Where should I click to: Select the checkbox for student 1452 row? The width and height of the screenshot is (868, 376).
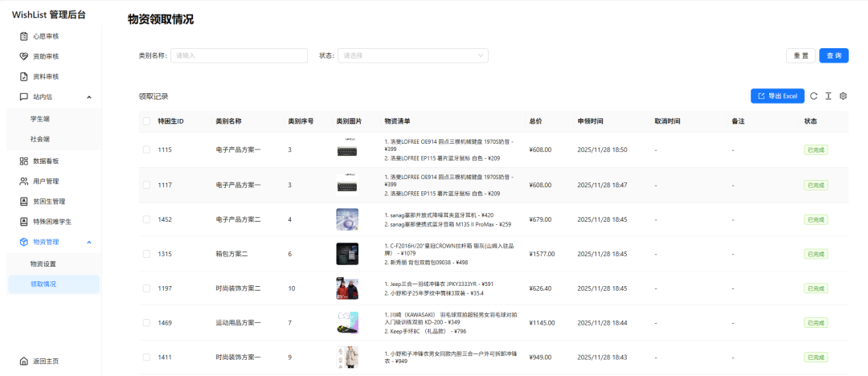click(146, 219)
